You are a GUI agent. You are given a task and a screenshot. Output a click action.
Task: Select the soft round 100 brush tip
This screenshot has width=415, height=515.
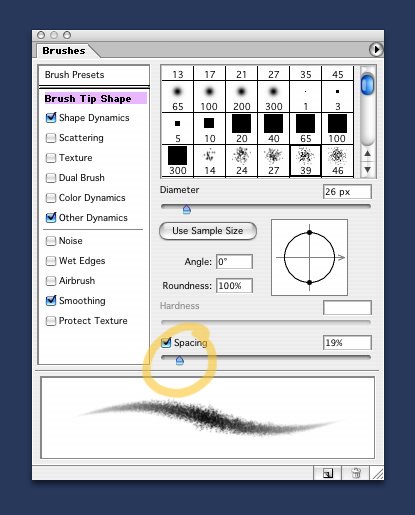click(x=209, y=97)
